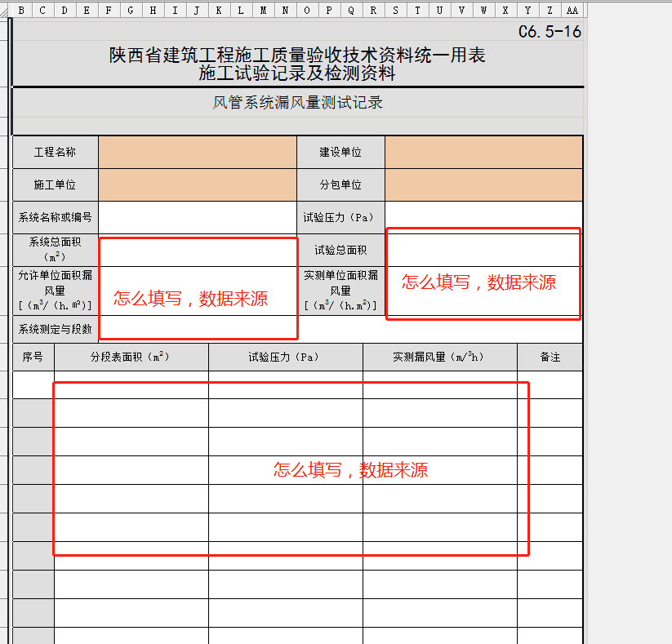The height and width of the screenshot is (644, 672).
Task: Click the 建设单位 label cell
Action: pyautogui.click(x=340, y=152)
